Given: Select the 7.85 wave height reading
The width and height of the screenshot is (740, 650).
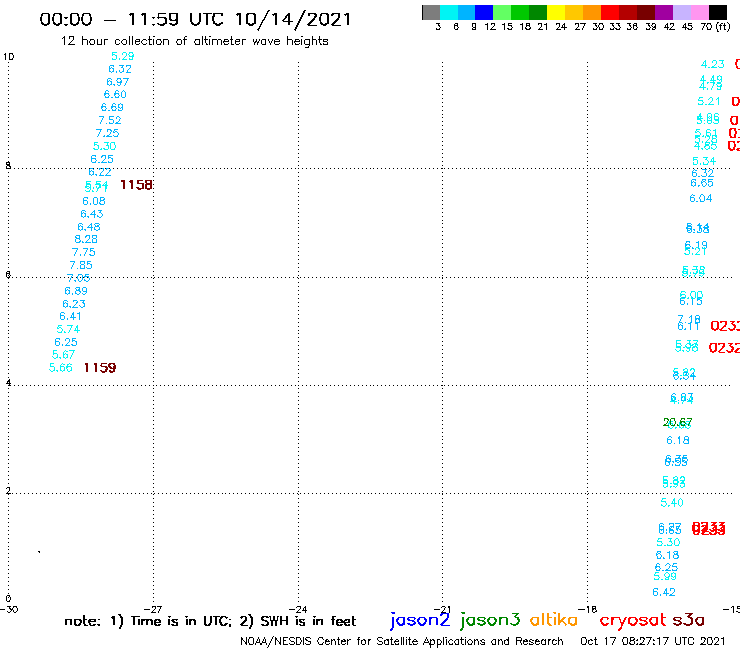Looking at the screenshot, I should click(81, 265).
